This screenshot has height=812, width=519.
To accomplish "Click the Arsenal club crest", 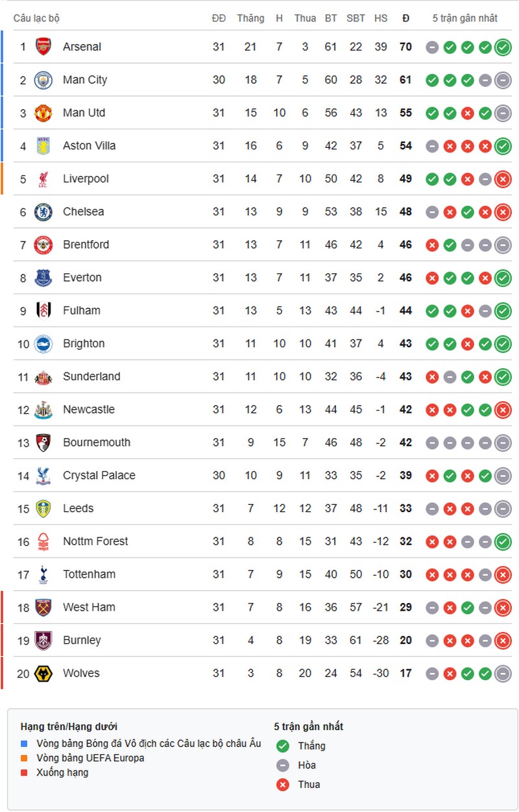I will point(43,47).
